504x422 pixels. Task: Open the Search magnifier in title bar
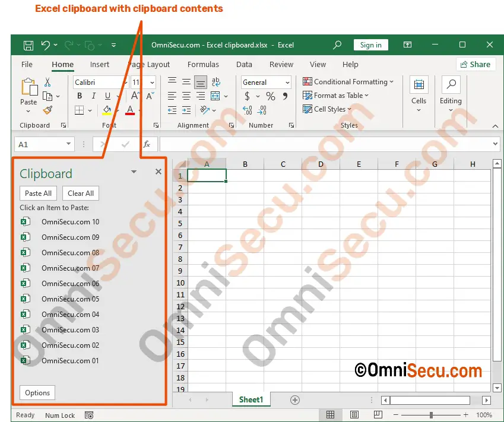[x=337, y=45]
